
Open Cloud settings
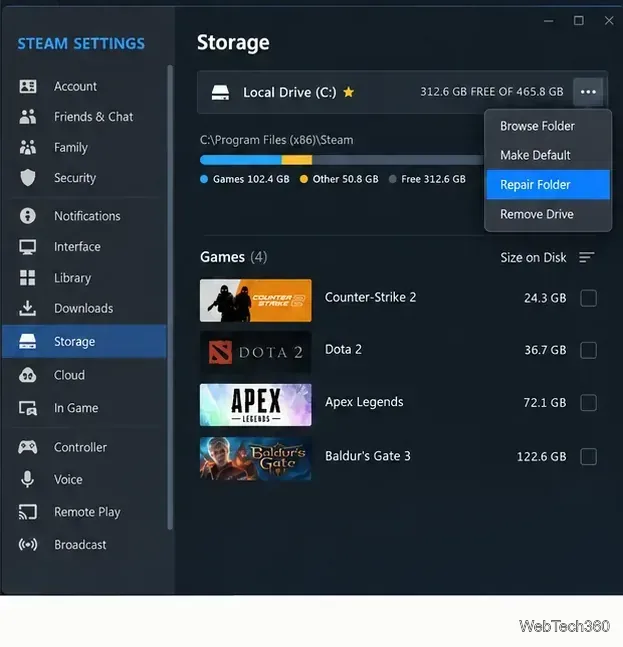[85, 375]
